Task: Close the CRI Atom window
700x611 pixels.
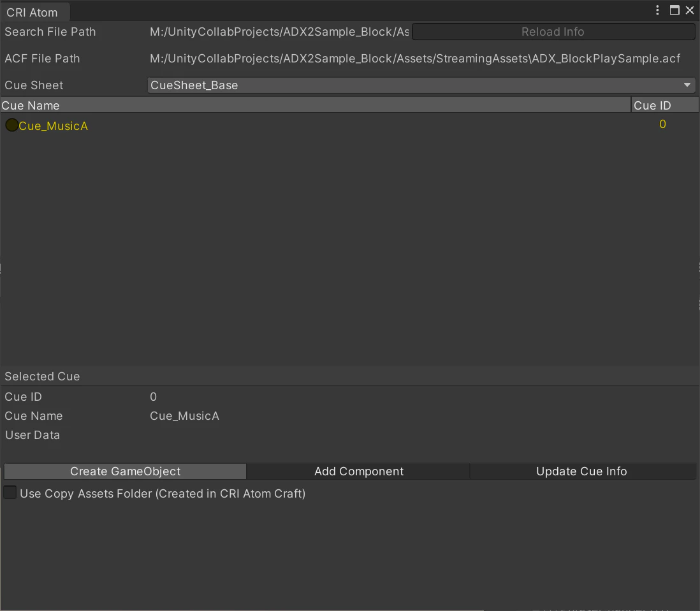Action: pos(690,10)
